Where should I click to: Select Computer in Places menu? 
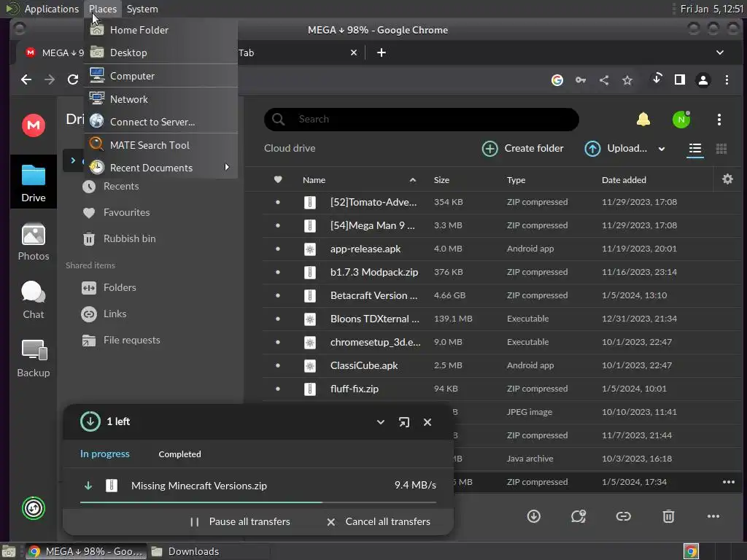pyautogui.click(x=161, y=76)
